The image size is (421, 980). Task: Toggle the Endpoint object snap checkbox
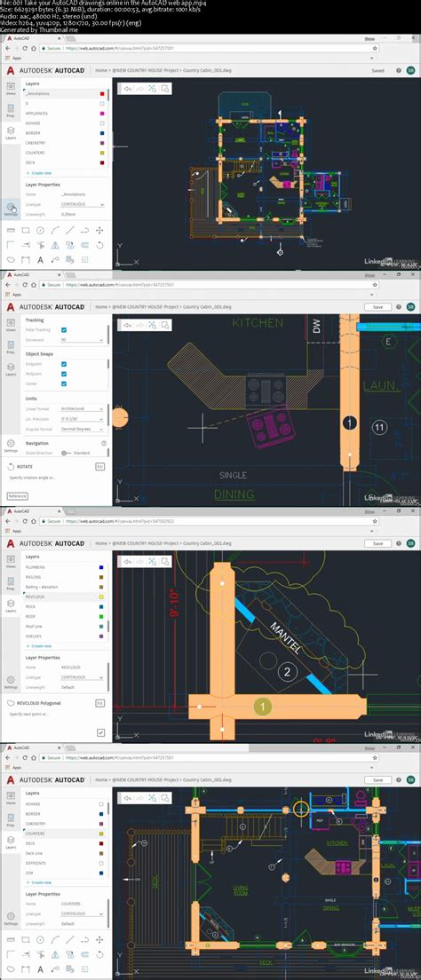64,364
